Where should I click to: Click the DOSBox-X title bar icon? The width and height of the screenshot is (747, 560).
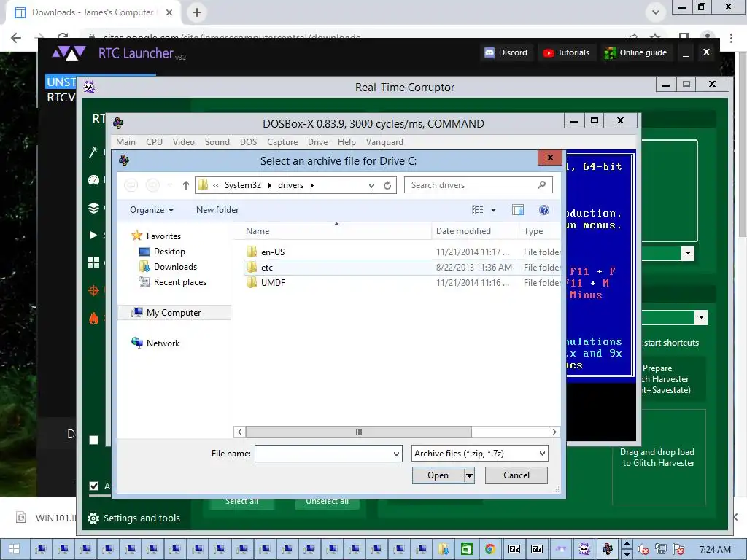tap(118, 123)
